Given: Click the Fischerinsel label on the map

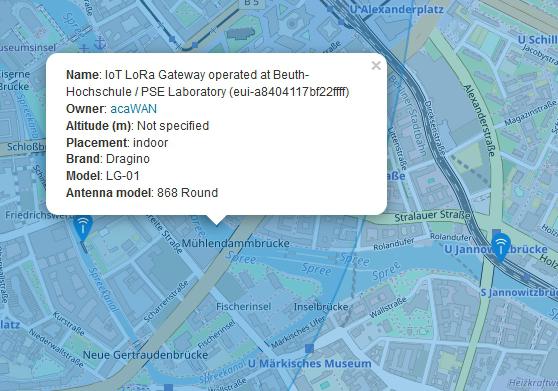Looking at the screenshot, I should [x=243, y=306].
